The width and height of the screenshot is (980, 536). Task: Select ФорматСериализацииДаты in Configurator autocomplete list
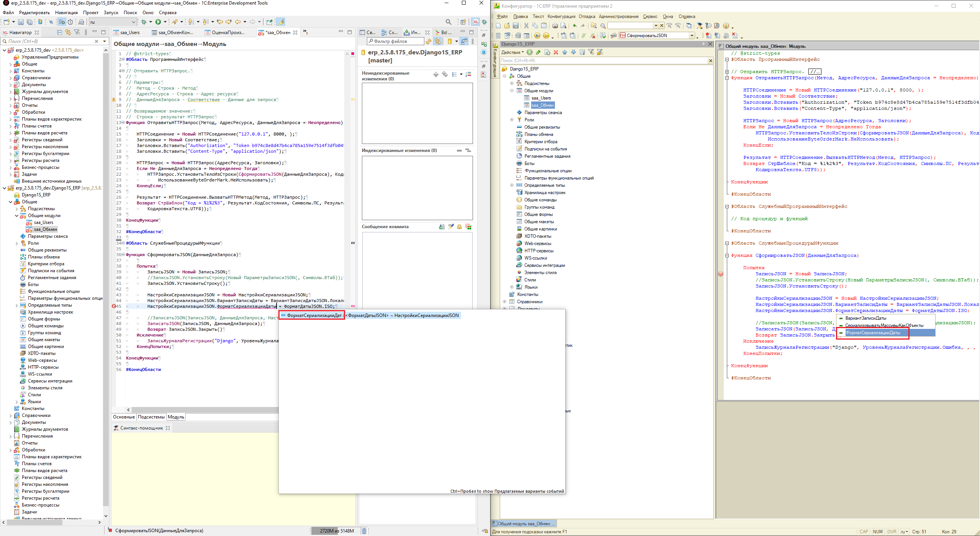pyautogui.click(x=873, y=333)
